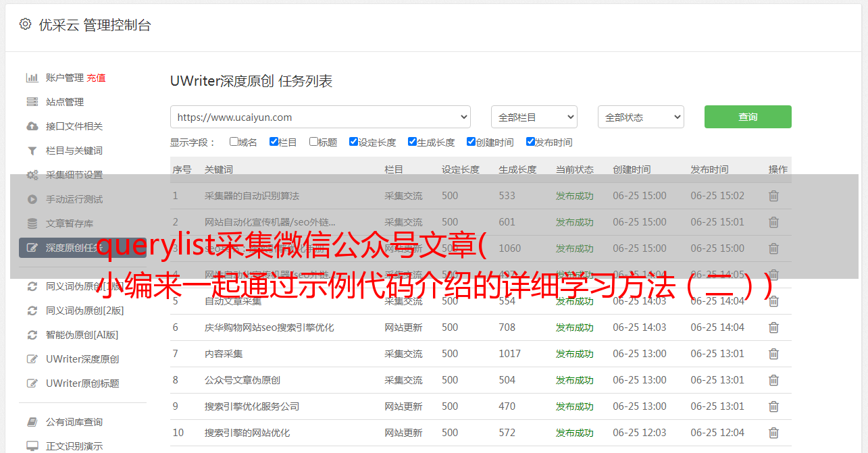Click the 账户管理 bar chart icon
Viewport: 868px width, 453px height.
(x=32, y=78)
